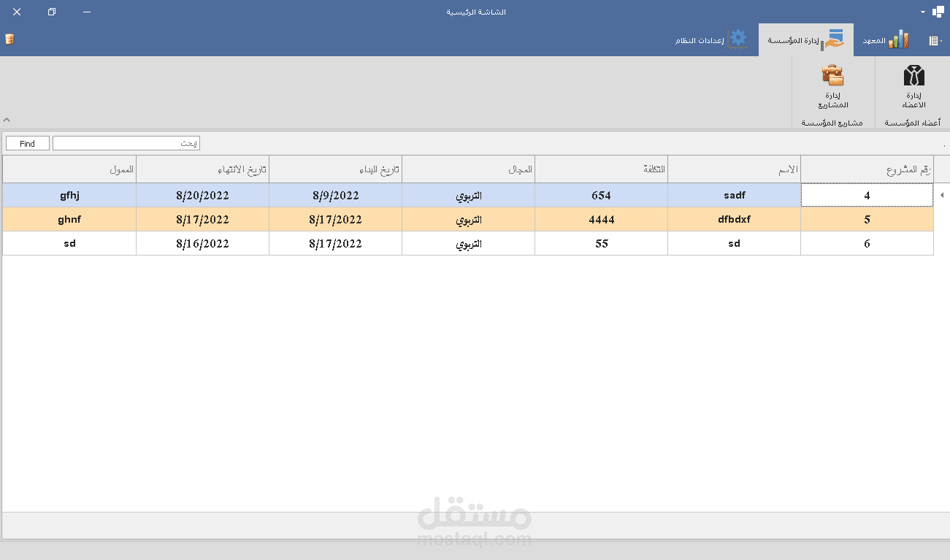Open إدارة الاعضاء members management
The height and width of the screenshot is (560, 950).
[913, 87]
